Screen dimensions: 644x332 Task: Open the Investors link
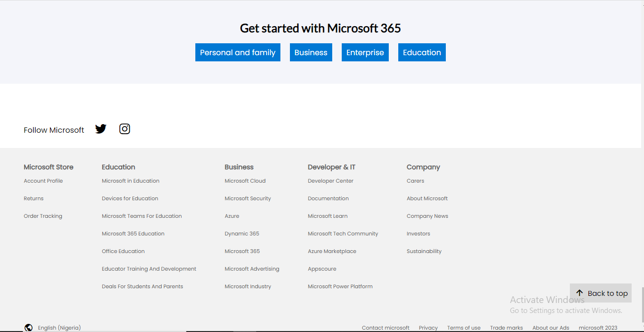point(418,234)
